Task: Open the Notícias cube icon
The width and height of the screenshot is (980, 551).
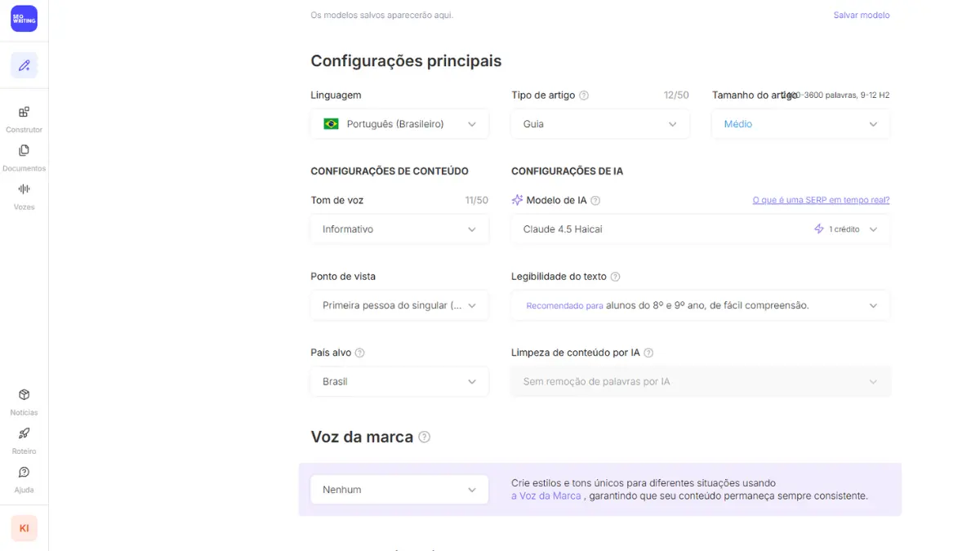Action: point(24,394)
